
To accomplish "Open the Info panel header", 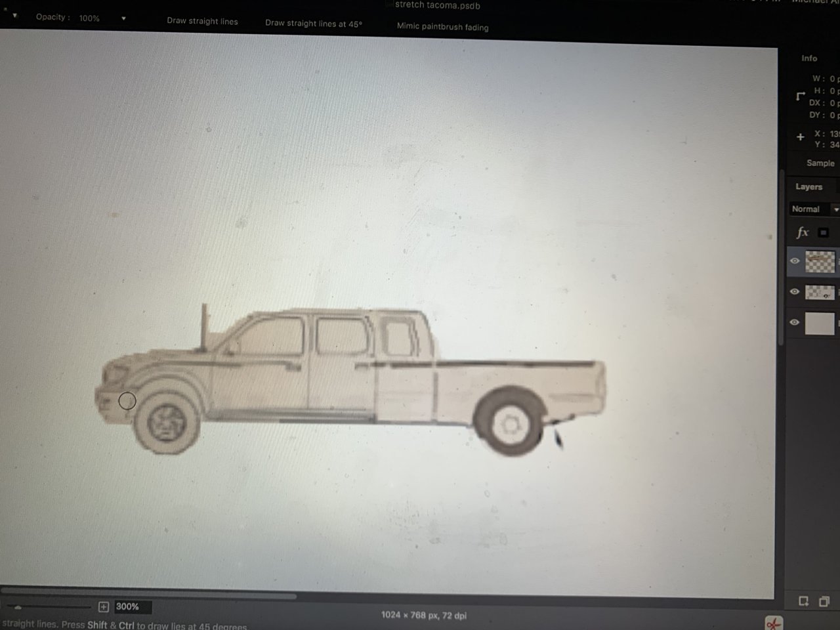I will 809,58.
